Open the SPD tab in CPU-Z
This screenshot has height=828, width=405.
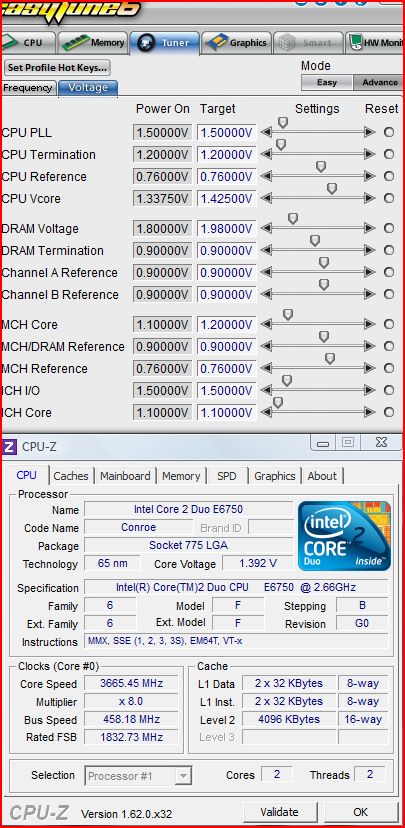(227, 476)
